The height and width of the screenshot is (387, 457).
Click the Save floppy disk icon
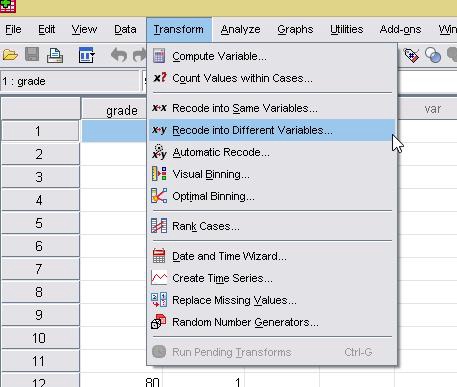pos(32,54)
